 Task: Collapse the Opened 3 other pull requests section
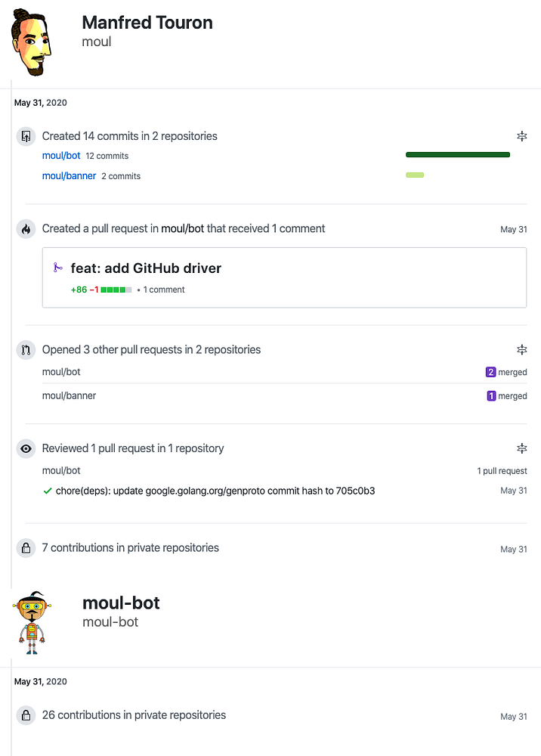click(521, 350)
